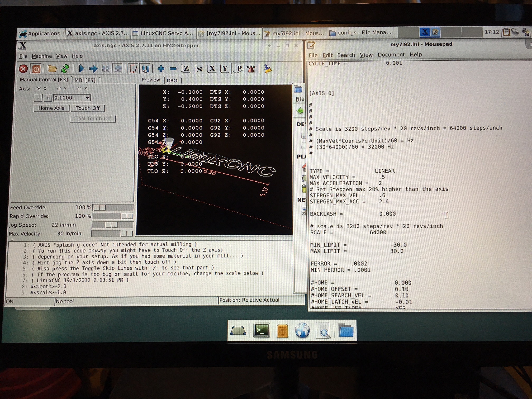The width and height of the screenshot is (532, 399).
Task: Select the Preview tab
Action: coord(151,80)
